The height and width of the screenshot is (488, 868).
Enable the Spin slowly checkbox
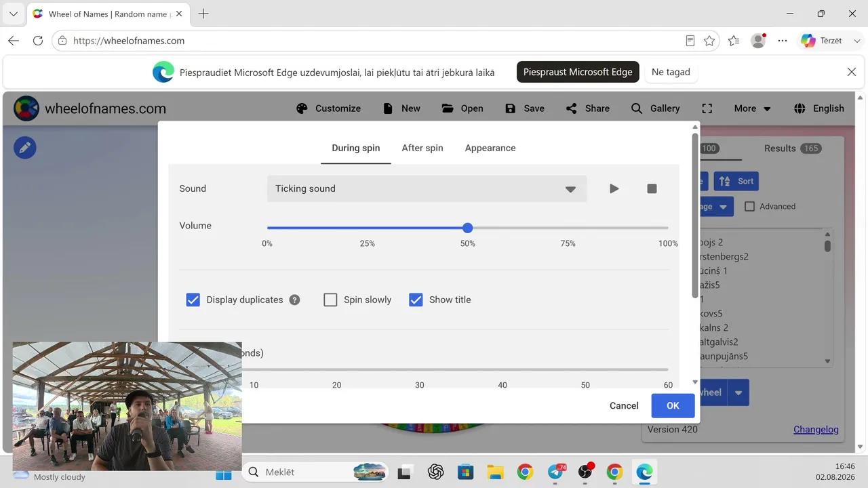330,300
